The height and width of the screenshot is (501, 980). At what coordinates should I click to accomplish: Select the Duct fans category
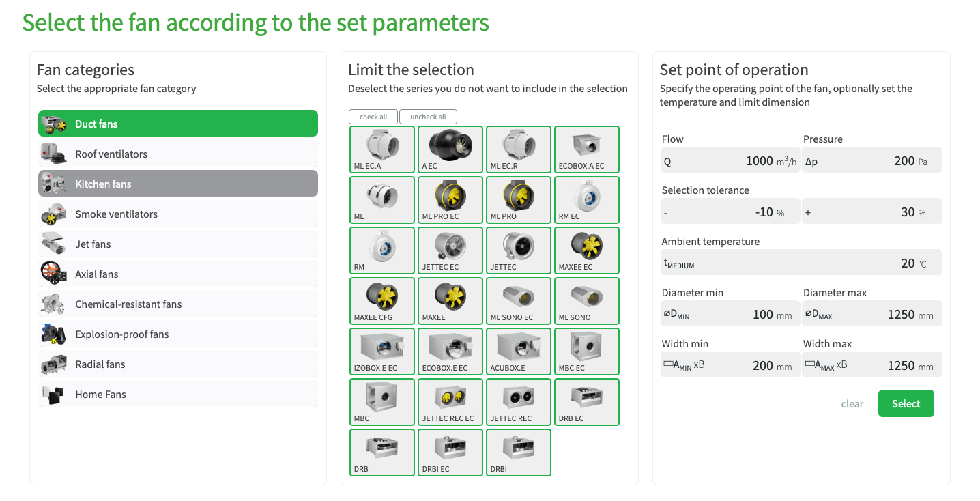pos(178,124)
